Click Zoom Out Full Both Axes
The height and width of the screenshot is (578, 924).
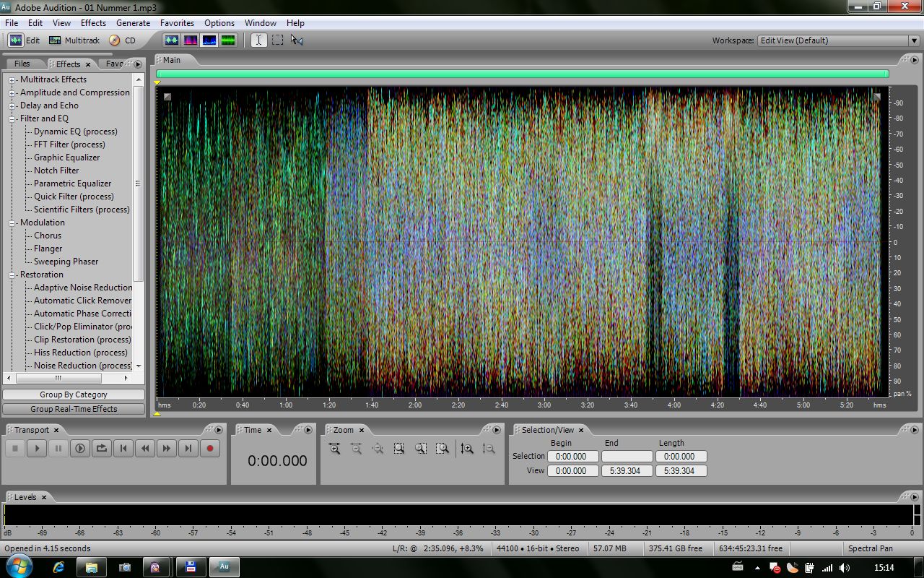[378, 449]
